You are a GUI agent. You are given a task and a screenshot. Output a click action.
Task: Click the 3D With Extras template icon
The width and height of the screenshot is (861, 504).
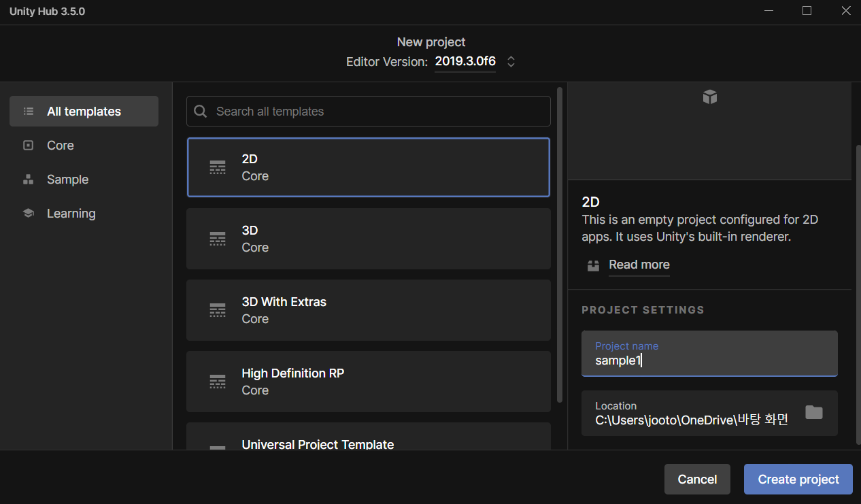click(x=218, y=310)
